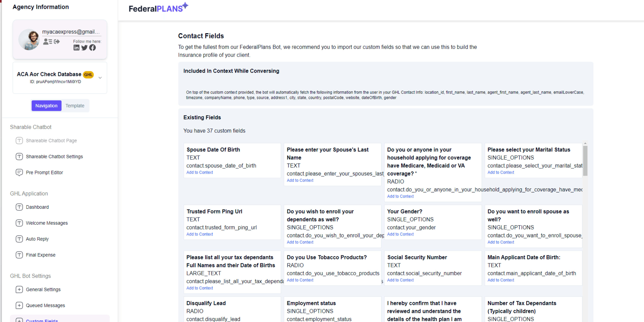644x322 pixels.
Task: Open Welcome Messages page
Action: pyautogui.click(x=47, y=223)
